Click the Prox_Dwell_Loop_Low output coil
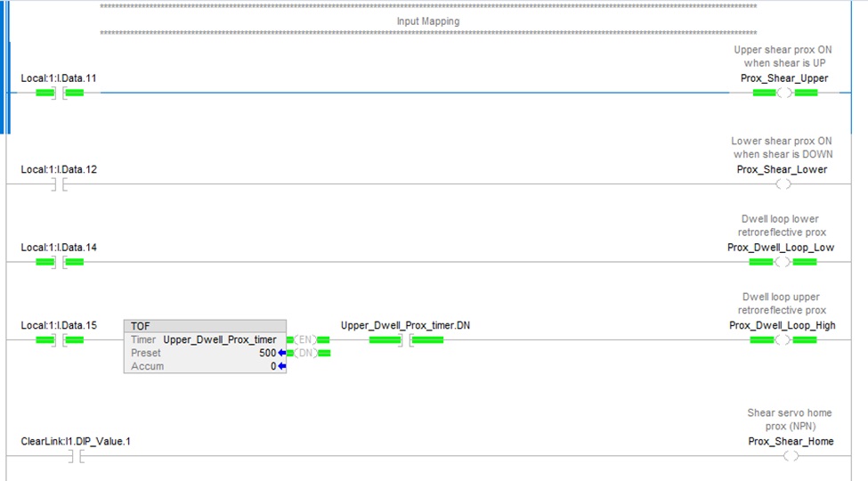 coord(783,262)
